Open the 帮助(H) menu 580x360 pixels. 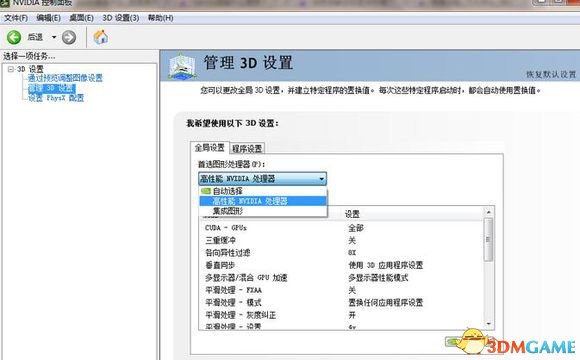(161, 18)
